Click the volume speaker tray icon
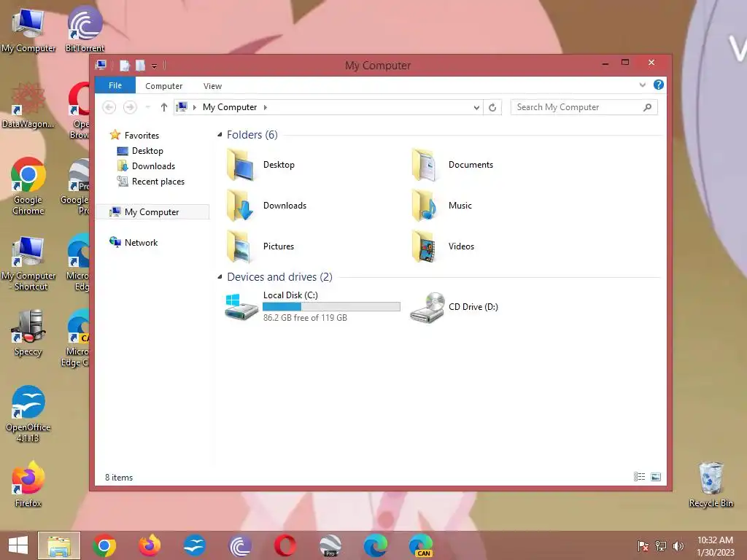The image size is (747, 560). point(678,546)
